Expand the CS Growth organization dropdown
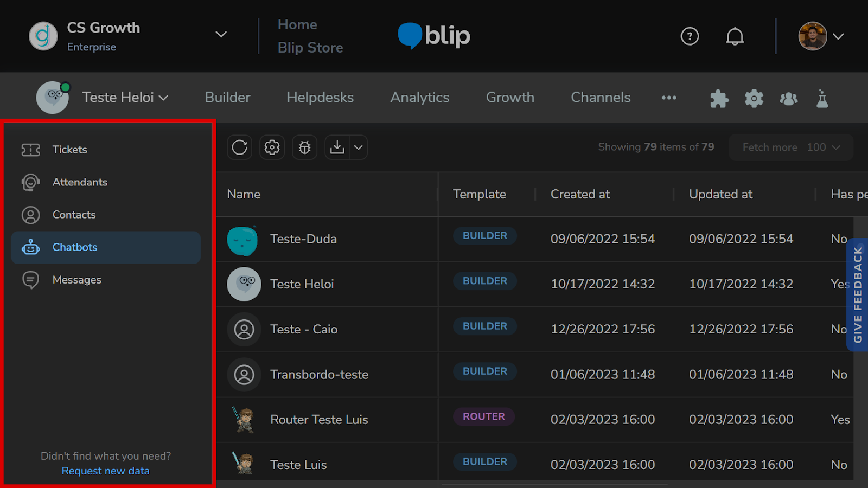Image resolution: width=868 pixels, height=488 pixels. click(x=221, y=34)
